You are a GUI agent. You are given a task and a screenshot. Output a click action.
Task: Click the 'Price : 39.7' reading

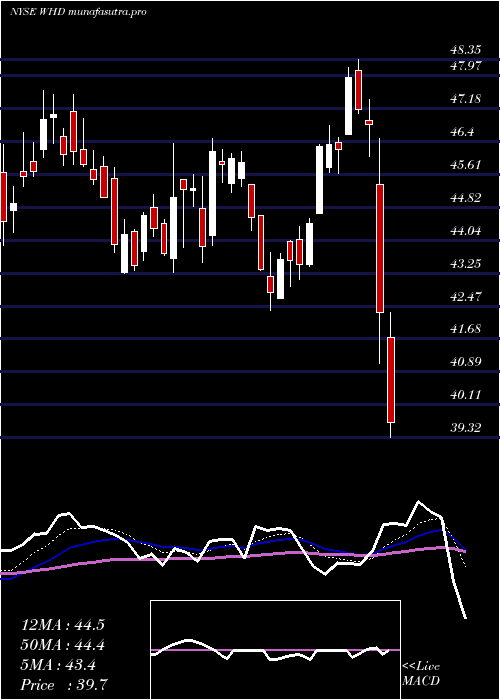coord(63,685)
